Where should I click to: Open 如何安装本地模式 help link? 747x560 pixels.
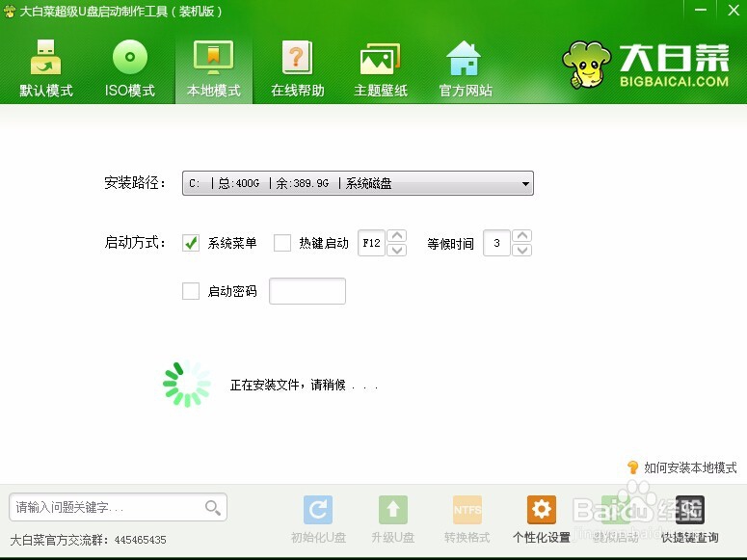[x=690, y=467]
